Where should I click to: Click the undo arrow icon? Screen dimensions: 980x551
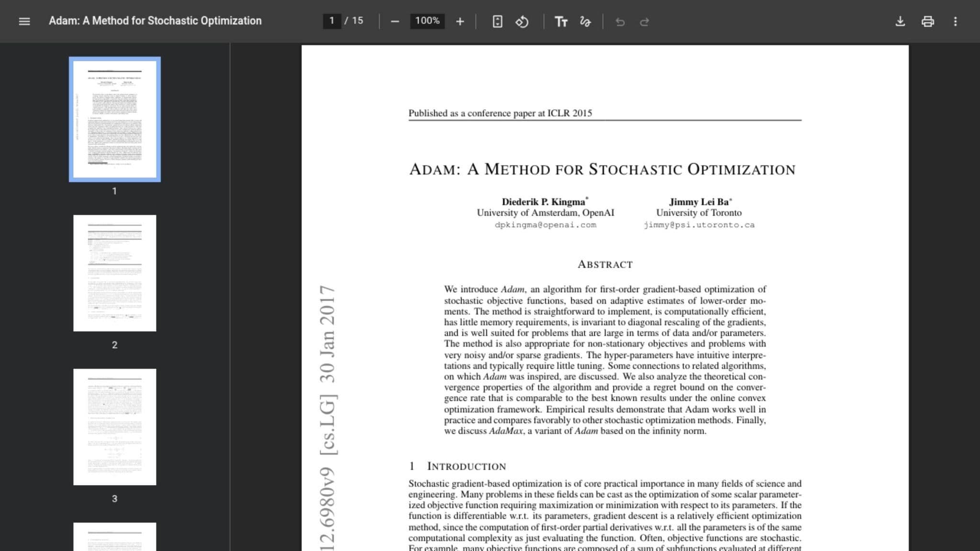click(620, 22)
